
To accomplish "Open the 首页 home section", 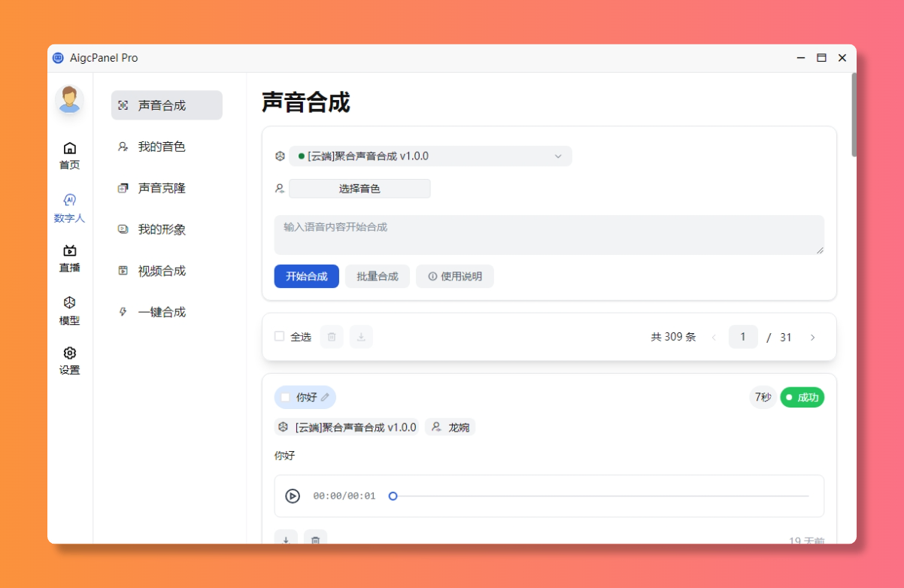I will pyautogui.click(x=69, y=156).
